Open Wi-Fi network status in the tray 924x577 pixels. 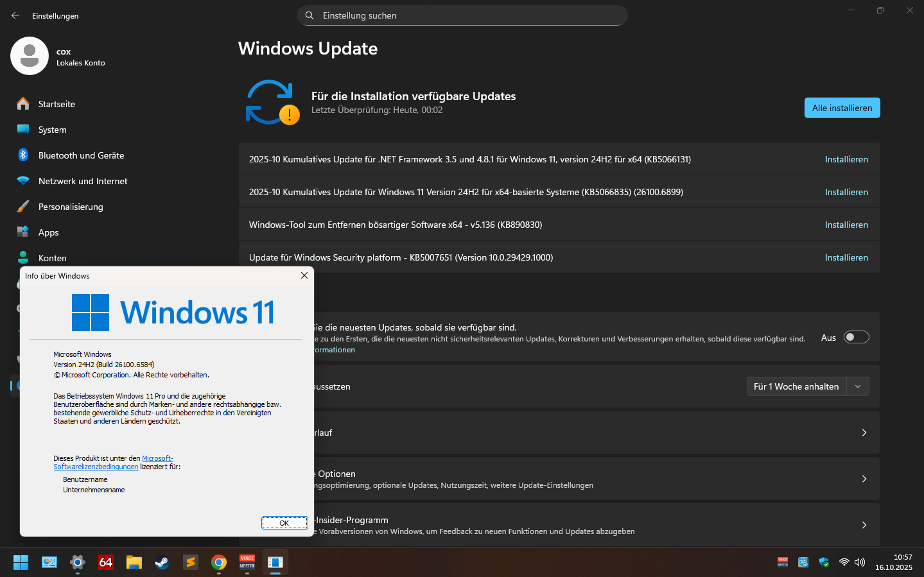pyautogui.click(x=844, y=562)
